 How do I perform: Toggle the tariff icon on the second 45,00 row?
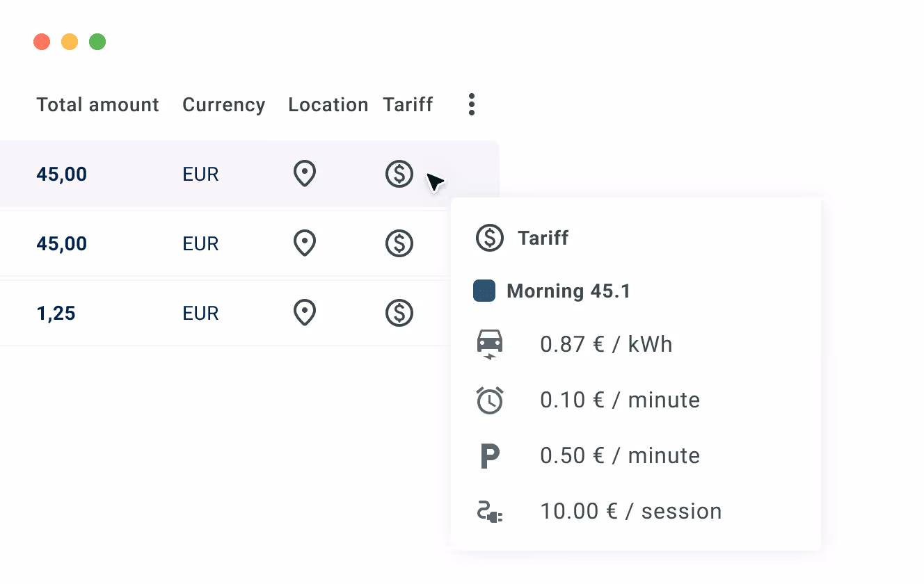(399, 243)
